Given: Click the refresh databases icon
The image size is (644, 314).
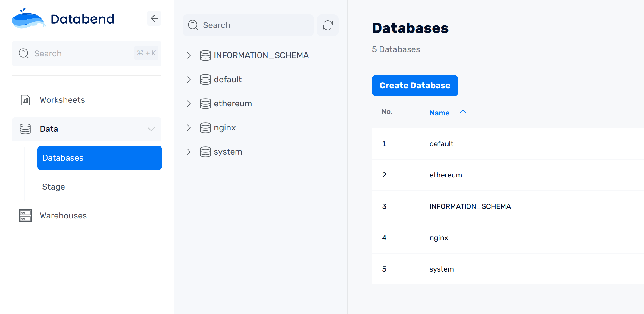Looking at the screenshot, I should [327, 25].
